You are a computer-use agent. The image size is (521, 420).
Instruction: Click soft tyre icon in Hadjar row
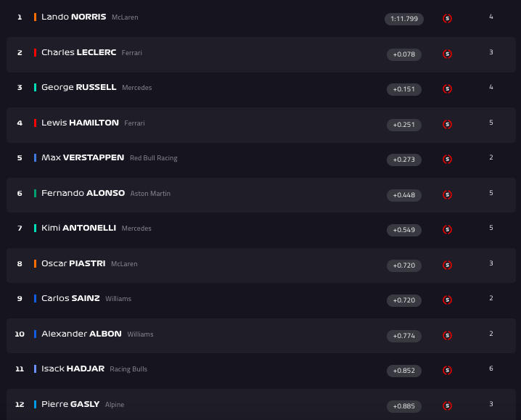click(x=447, y=371)
